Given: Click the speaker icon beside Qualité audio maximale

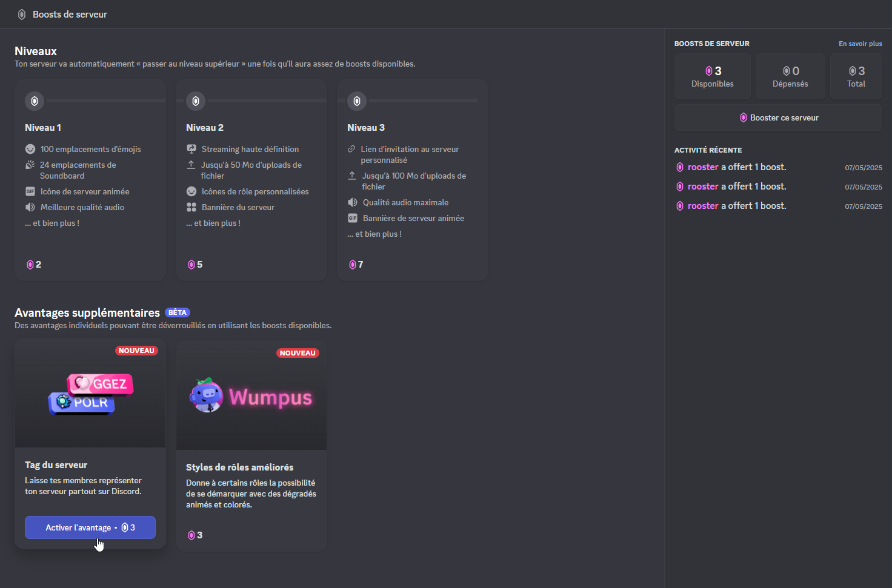Looking at the screenshot, I should click(x=353, y=202).
